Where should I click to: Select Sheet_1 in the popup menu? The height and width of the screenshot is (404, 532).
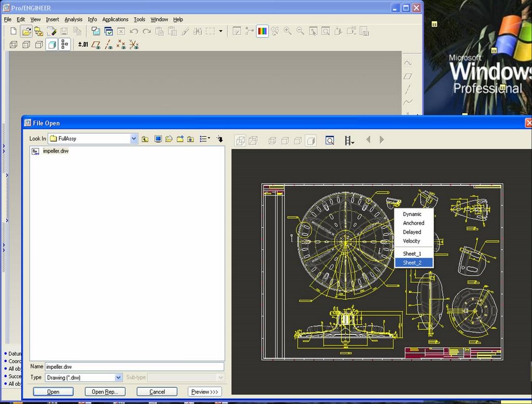tap(412, 254)
